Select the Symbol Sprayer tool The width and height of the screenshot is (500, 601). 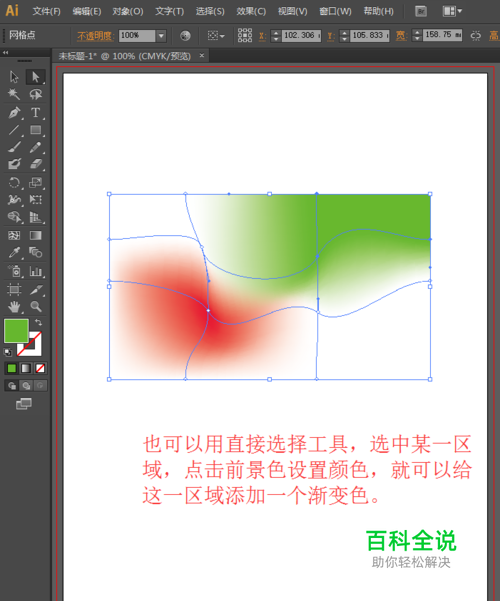pyautogui.click(x=14, y=271)
